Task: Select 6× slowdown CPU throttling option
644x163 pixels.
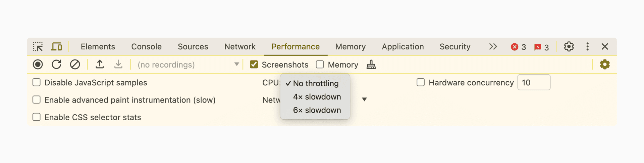Action: [317, 110]
